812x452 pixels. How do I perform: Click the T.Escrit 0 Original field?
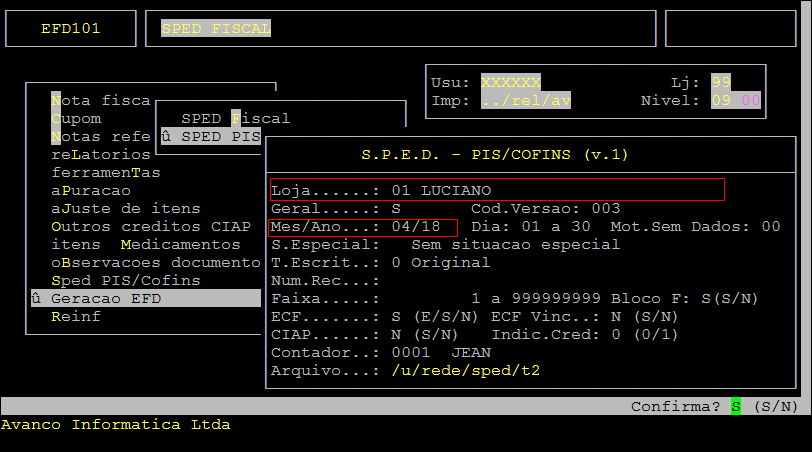click(x=441, y=263)
